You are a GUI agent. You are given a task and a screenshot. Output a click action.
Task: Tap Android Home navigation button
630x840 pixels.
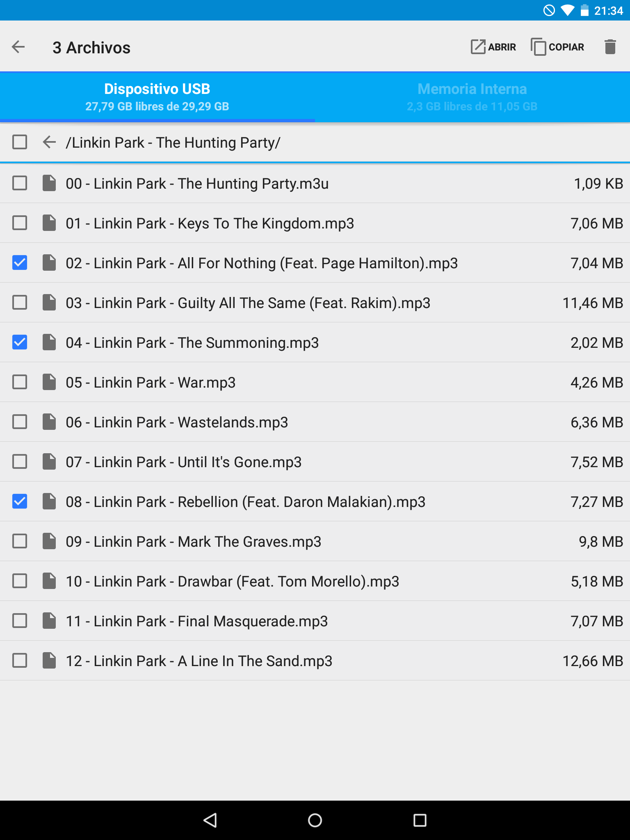[x=315, y=820]
